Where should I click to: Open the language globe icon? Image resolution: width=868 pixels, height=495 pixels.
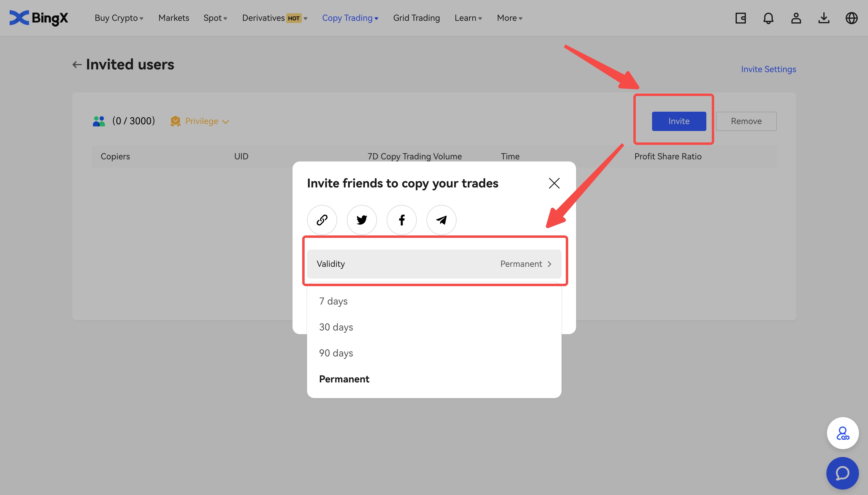click(851, 18)
